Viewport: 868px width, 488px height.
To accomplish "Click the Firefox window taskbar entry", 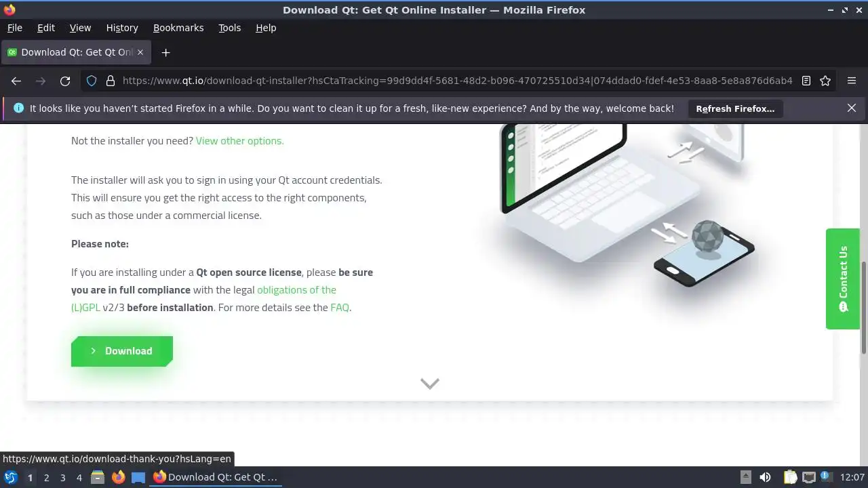I will pos(216,477).
